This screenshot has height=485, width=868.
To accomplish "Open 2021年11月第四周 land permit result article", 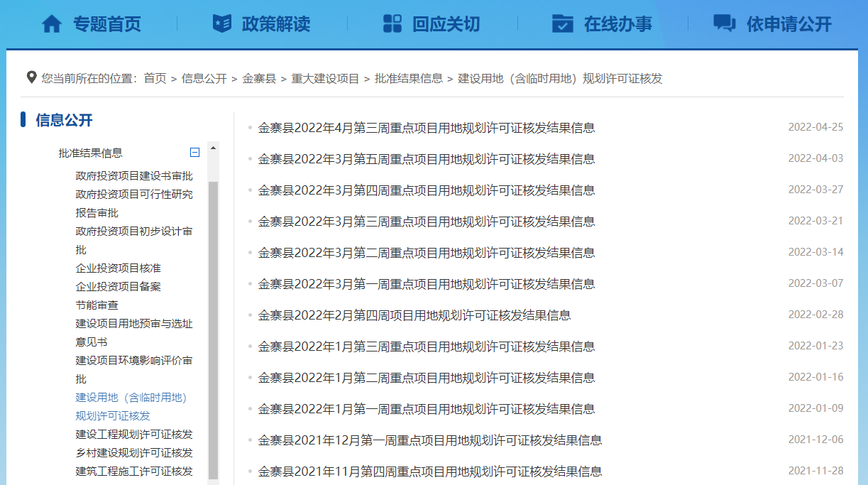I will tap(430, 472).
